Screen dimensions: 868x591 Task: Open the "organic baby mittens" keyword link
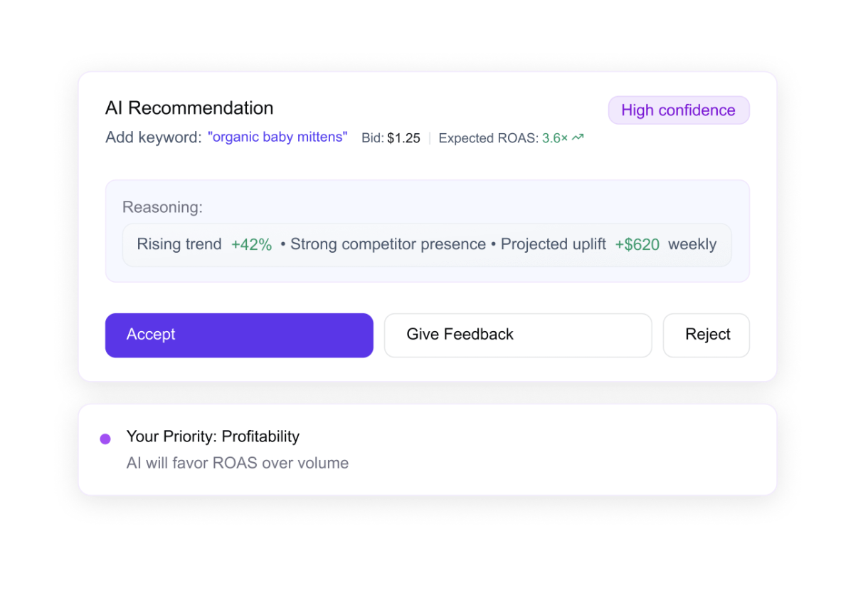tap(277, 137)
